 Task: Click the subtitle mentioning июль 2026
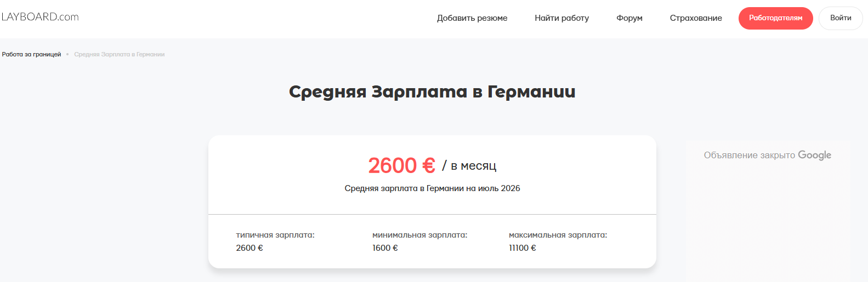point(432,188)
